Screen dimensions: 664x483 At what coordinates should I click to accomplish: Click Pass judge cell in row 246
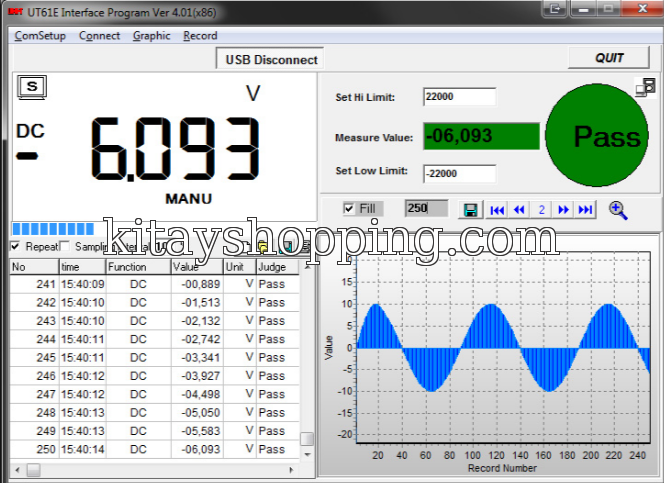278,376
